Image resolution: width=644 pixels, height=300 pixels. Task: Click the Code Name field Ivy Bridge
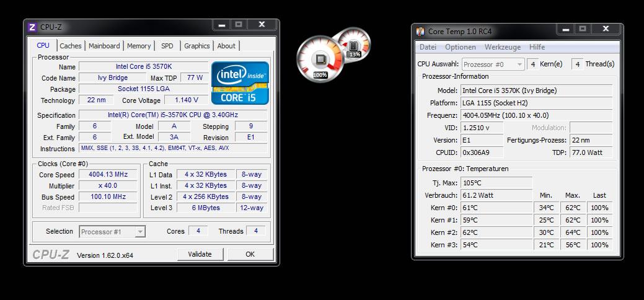(113, 77)
